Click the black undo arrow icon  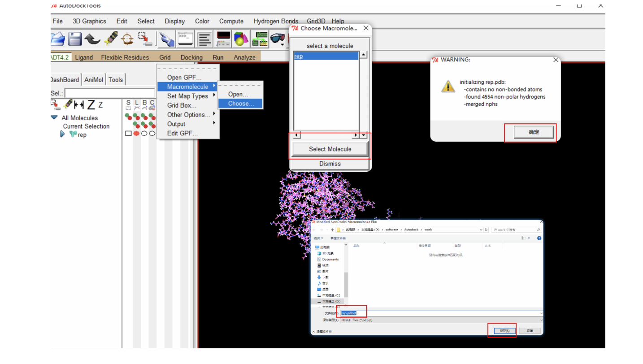click(x=92, y=39)
